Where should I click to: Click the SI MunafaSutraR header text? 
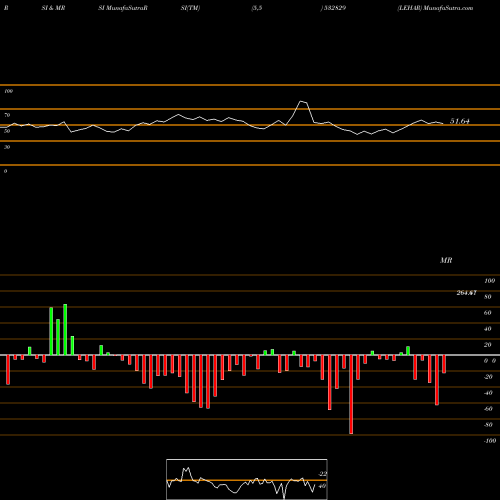(x=123, y=8)
